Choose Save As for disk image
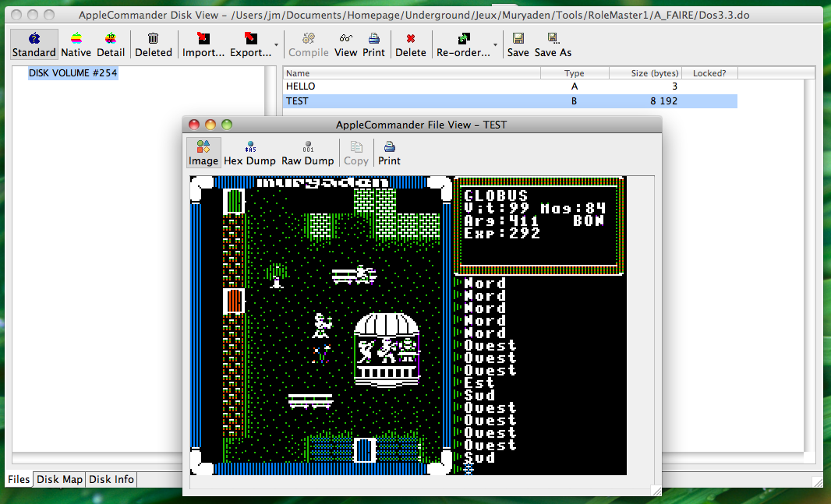831x504 pixels. pos(553,44)
